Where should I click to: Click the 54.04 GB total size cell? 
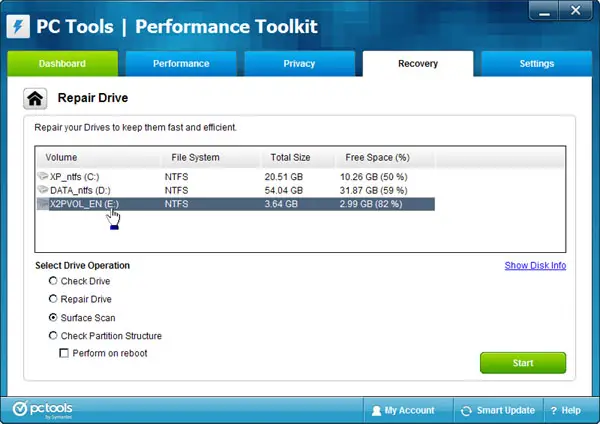point(284,190)
